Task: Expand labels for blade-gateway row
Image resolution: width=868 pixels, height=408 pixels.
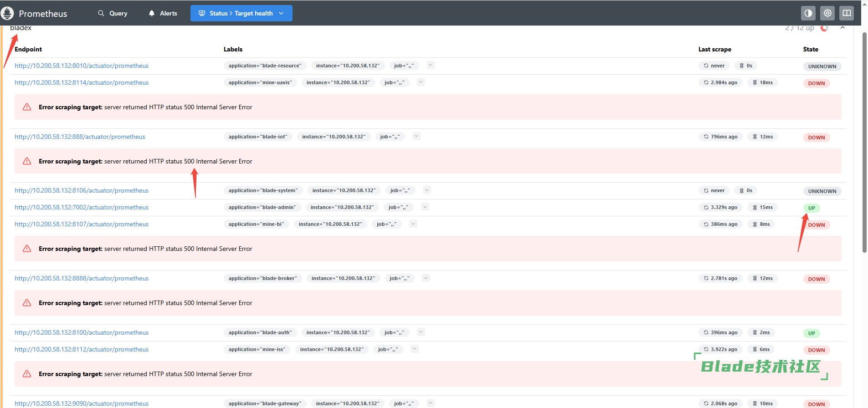Action: pos(430,403)
